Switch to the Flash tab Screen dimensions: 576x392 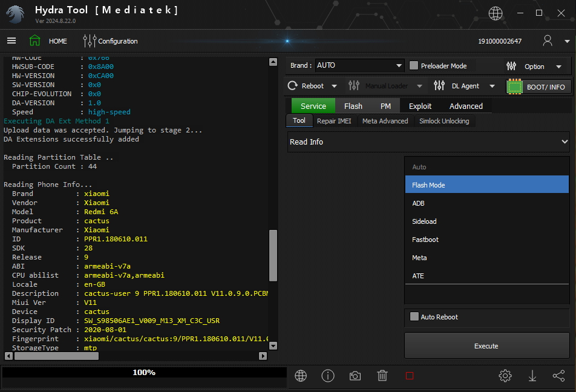353,106
